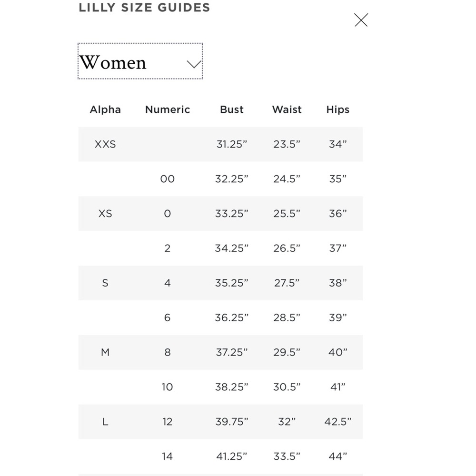476x476 pixels.
Task: Close the Lilly size guide dialog
Action: tap(361, 20)
